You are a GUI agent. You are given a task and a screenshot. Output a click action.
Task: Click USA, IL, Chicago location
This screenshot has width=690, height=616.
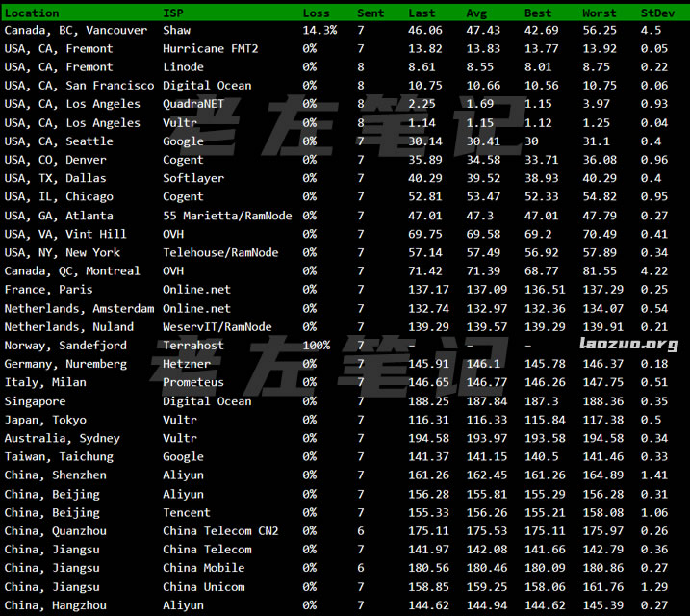click(x=59, y=196)
